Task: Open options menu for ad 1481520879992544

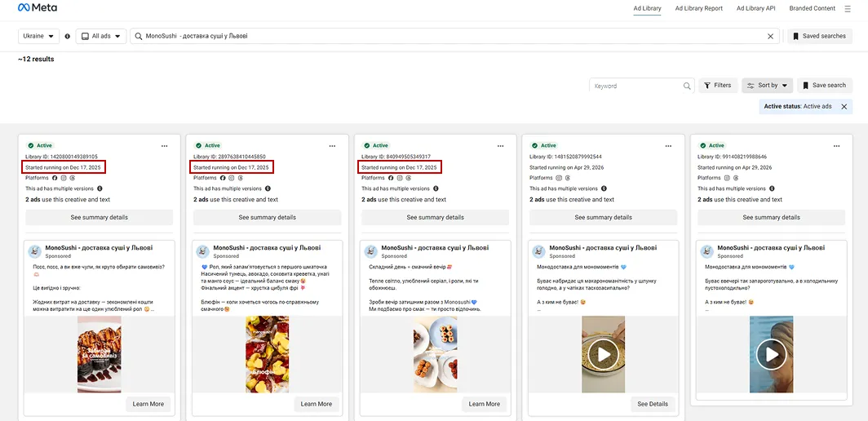Action: [669, 146]
